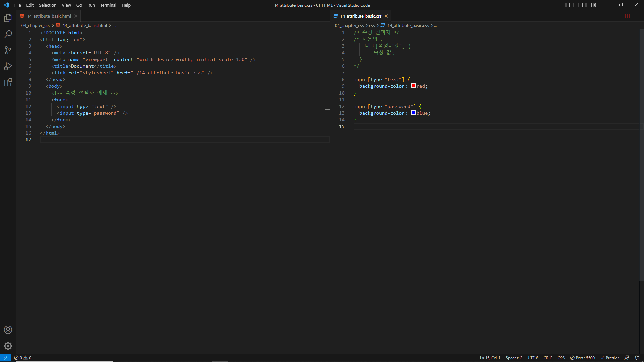Toggle the secondary side bar layout button

click(x=585, y=5)
